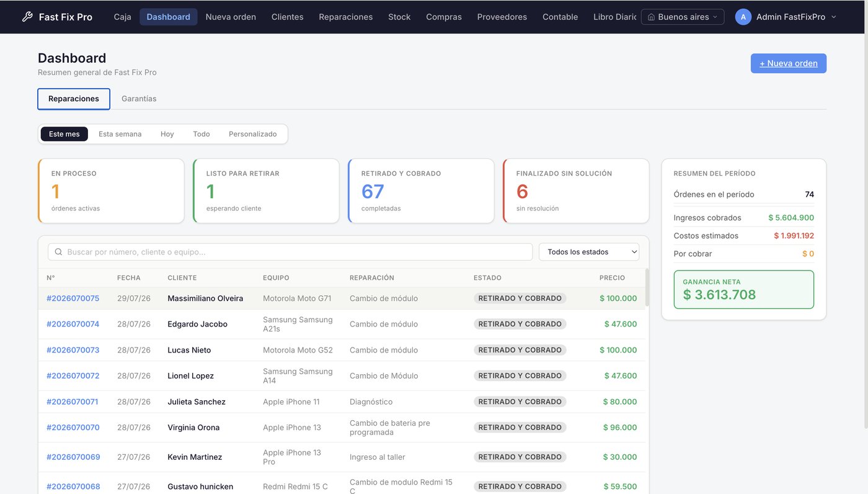
Task: Click the Ganancia neta $ 3.613.708 box
Action: (x=744, y=289)
